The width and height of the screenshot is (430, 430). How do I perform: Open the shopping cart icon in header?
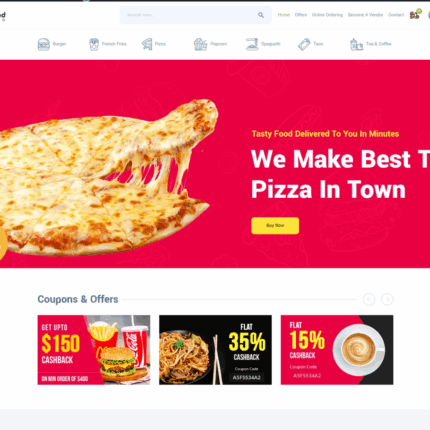[x=415, y=15]
